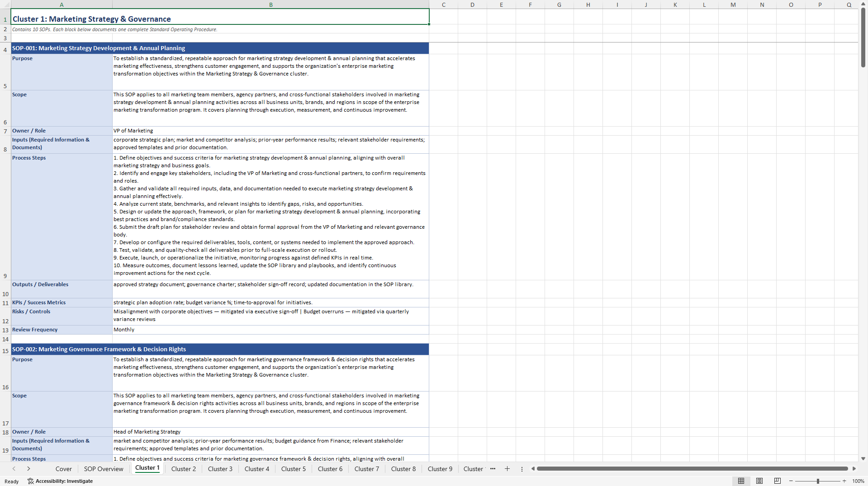Click the 'VP of Marketing' cell
The image size is (868, 486).
pos(270,131)
